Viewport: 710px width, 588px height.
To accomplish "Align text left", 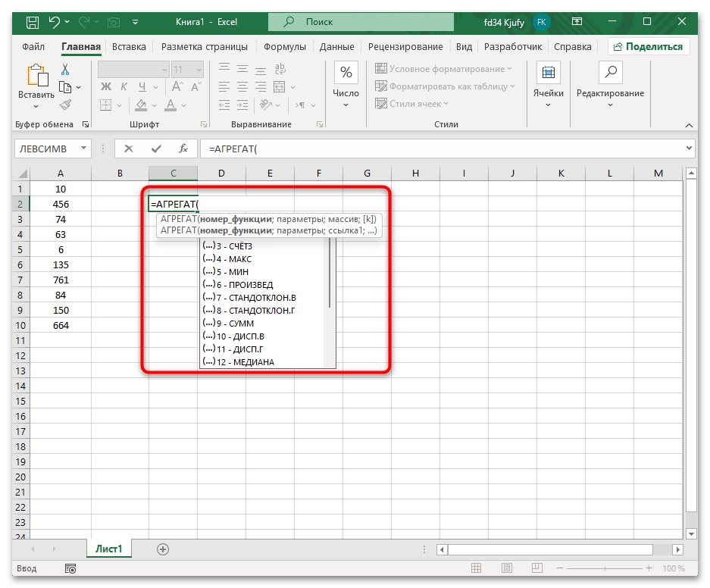I will pyautogui.click(x=224, y=87).
